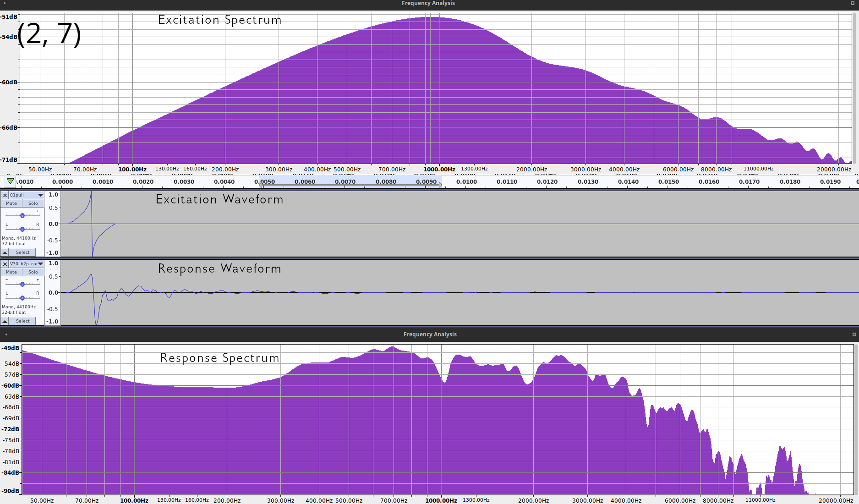The width and height of the screenshot is (859, 504).
Task: Click the 01pull track pan slider
Action: 22,229
